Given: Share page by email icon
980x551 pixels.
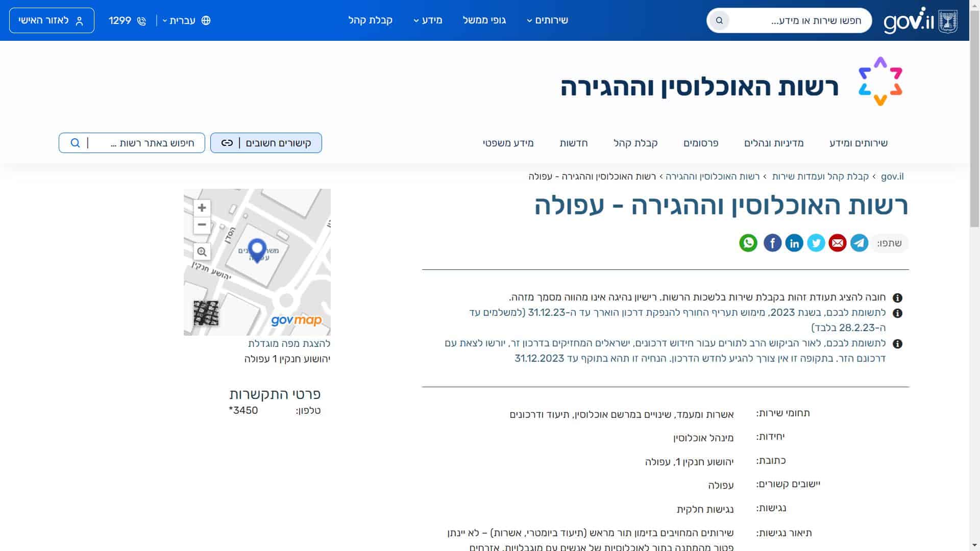Looking at the screenshot, I should pos(838,243).
